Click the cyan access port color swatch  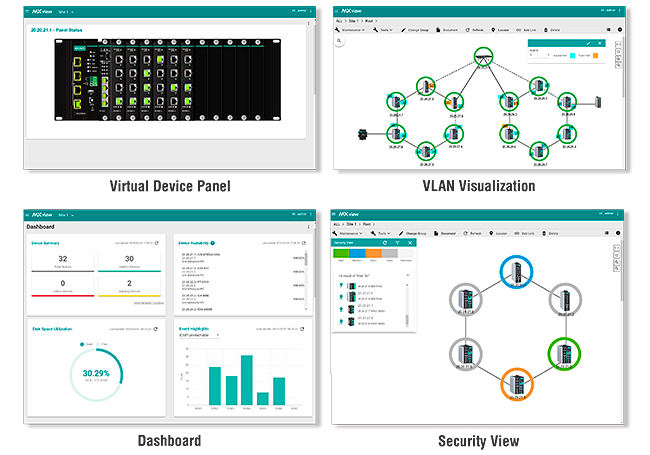[572, 56]
